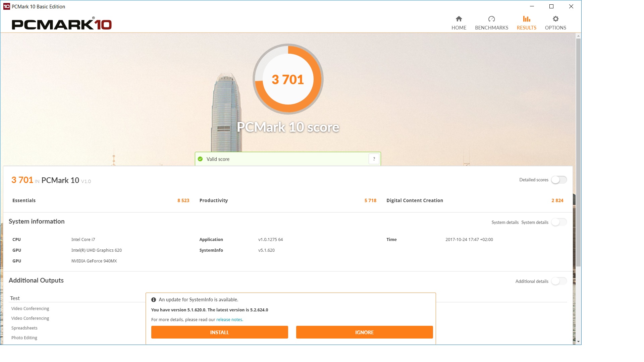Click the PCMark 10 logo
The height and width of the screenshot is (362, 644).
tap(62, 24)
